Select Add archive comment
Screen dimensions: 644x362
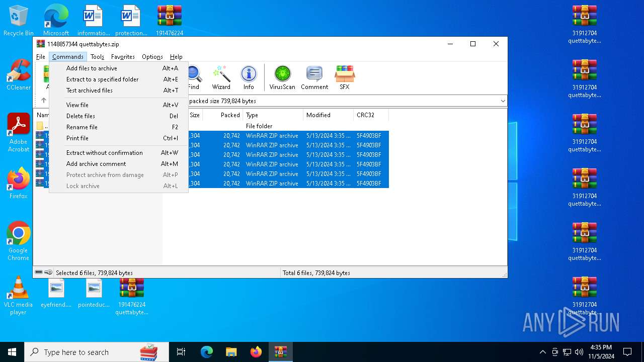[x=119, y=164]
